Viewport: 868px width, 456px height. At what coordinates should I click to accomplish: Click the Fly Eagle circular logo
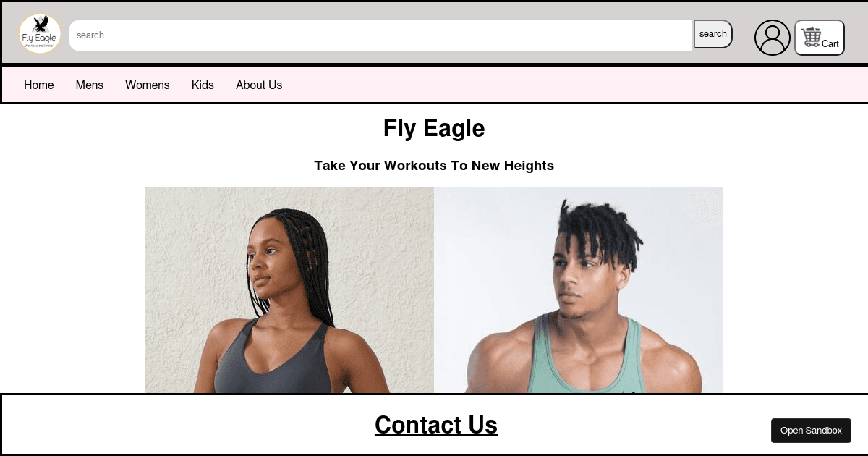40,34
